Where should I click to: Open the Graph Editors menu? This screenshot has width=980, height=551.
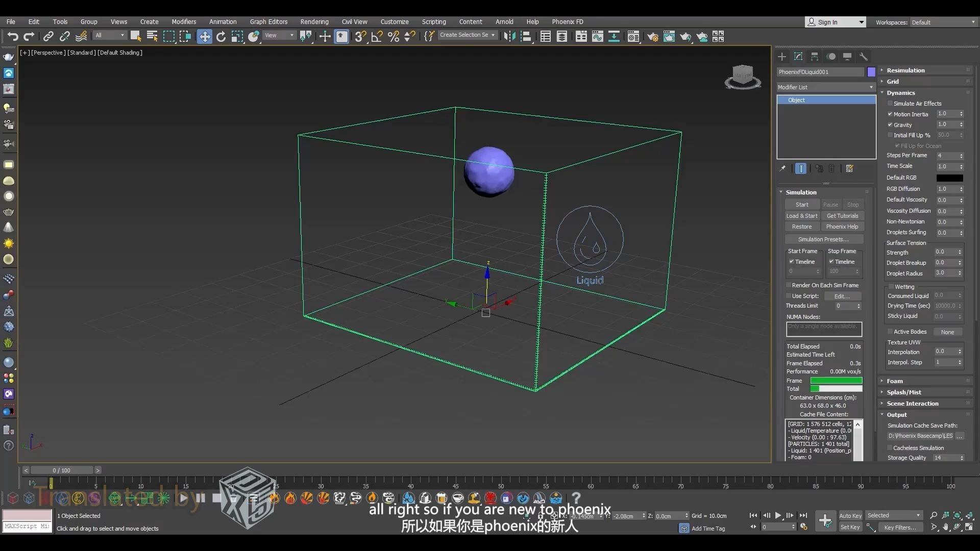[268, 22]
